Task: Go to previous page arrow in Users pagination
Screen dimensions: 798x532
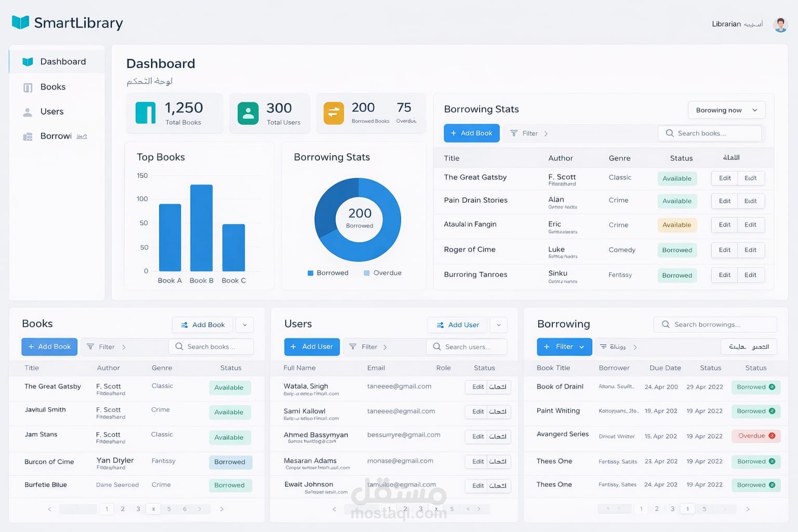Action: tap(334, 509)
